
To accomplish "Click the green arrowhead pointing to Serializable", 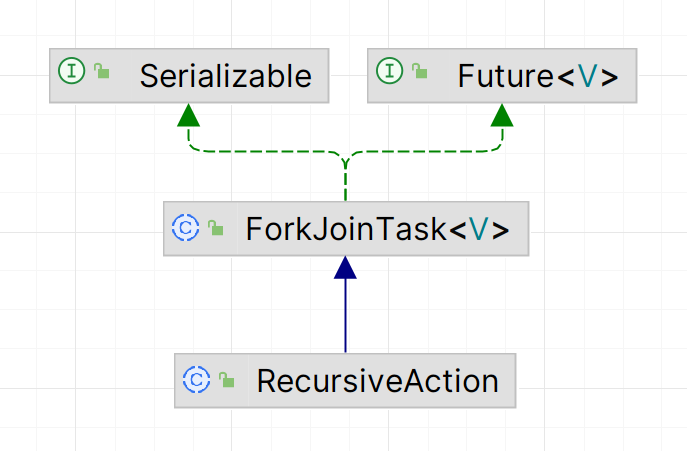I will (x=186, y=115).
